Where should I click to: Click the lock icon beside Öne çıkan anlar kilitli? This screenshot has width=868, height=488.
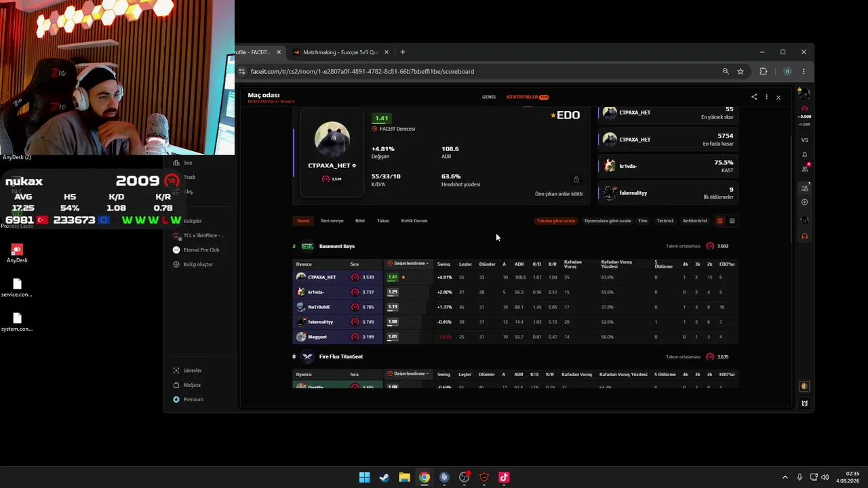[x=576, y=180]
